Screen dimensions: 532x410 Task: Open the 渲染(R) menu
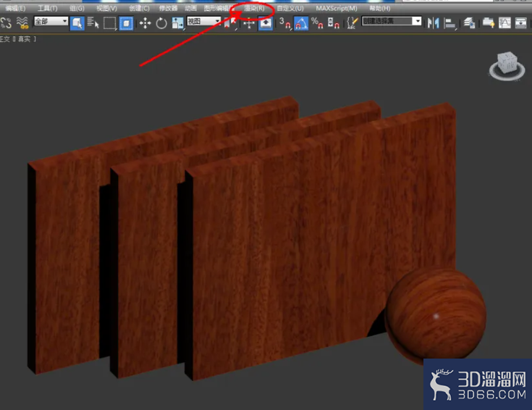(254, 8)
